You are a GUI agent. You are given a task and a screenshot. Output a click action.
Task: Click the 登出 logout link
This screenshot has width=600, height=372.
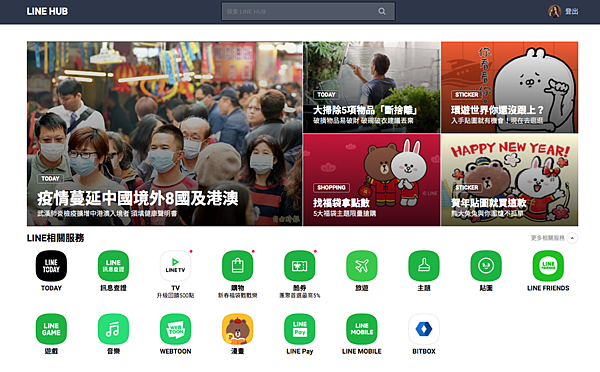coord(572,11)
